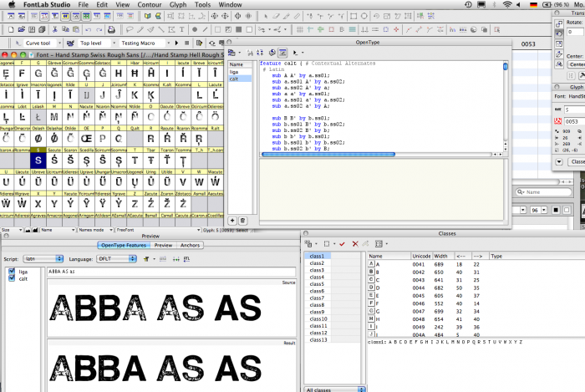Click the German flag input source icon
585x392 pixels.
click(x=533, y=4)
